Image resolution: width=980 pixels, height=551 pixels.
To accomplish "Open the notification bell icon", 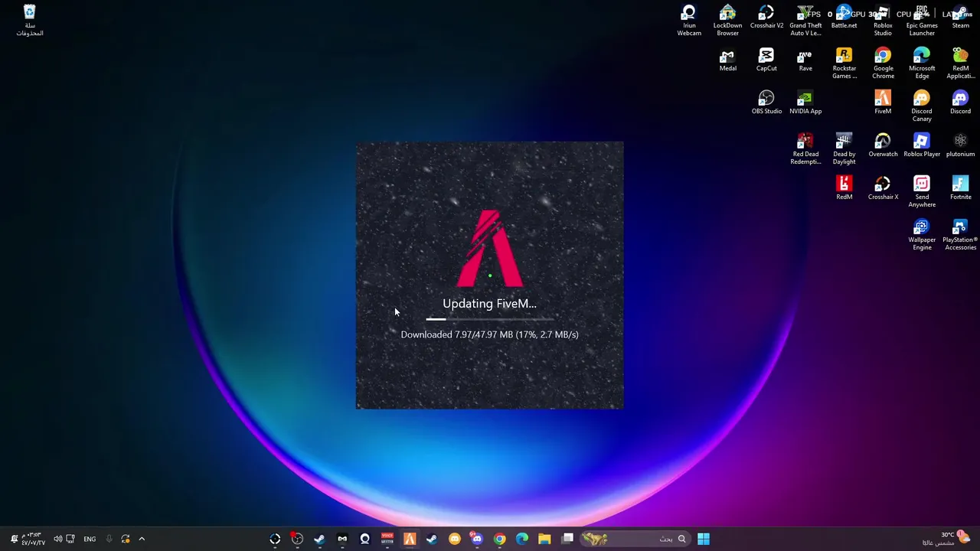I will pos(13,539).
